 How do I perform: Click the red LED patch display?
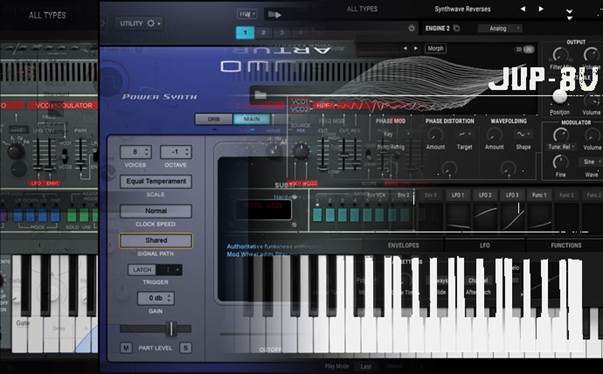pyautogui.click(x=264, y=209)
